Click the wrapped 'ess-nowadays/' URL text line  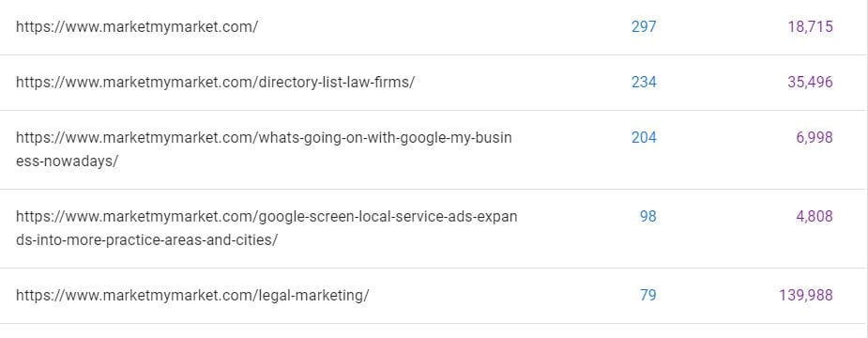(67, 161)
